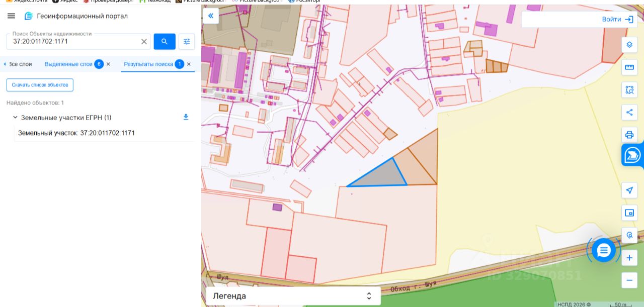
Task: Zoom out the map with minus
Action: (629, 280)
